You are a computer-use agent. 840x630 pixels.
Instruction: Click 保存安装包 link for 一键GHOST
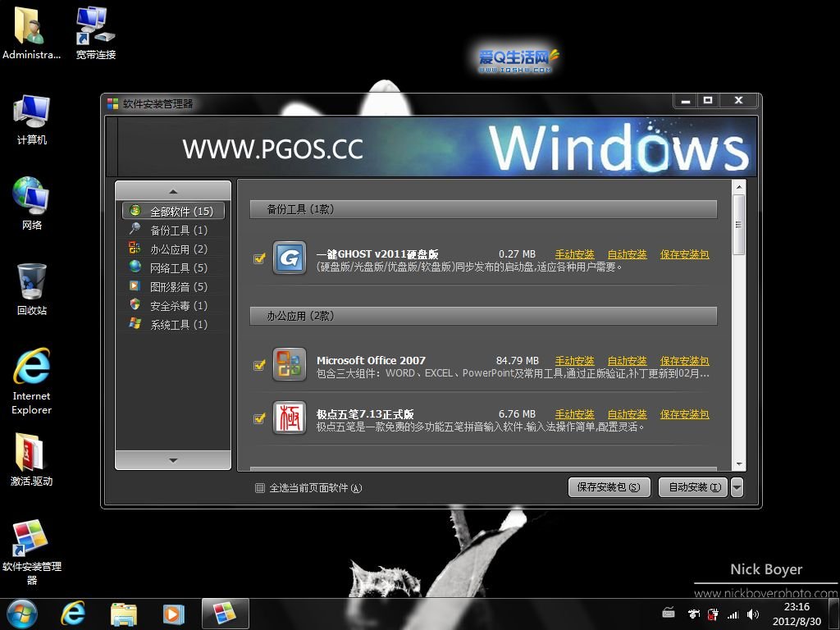685,254
